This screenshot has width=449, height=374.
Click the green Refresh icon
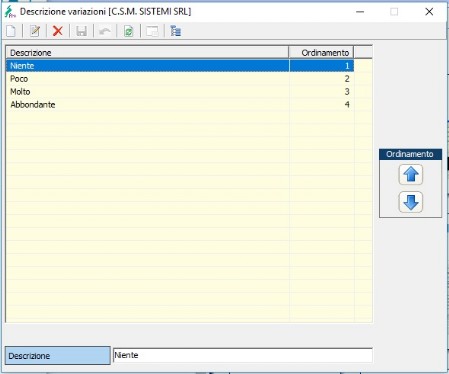coord(128,31)
